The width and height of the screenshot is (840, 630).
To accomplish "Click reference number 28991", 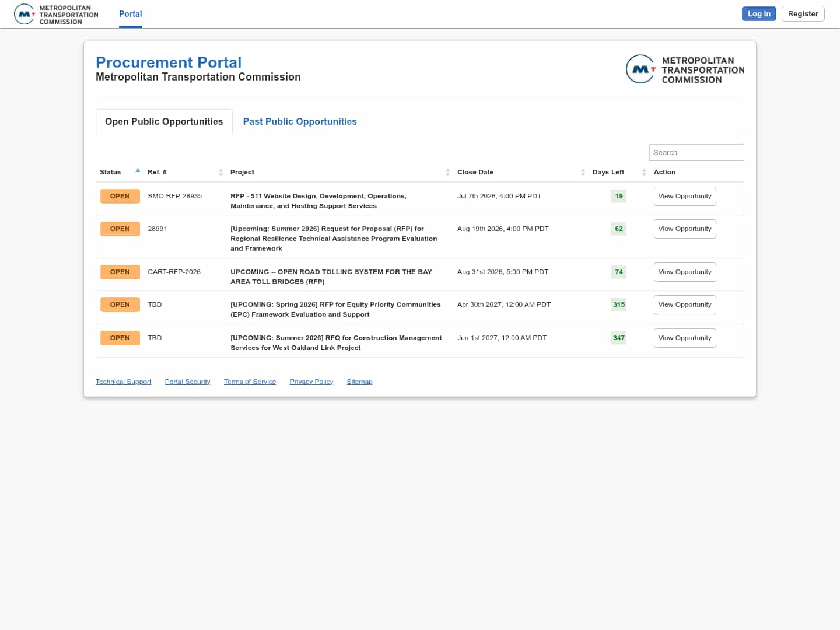I will (x=157, y=229).
